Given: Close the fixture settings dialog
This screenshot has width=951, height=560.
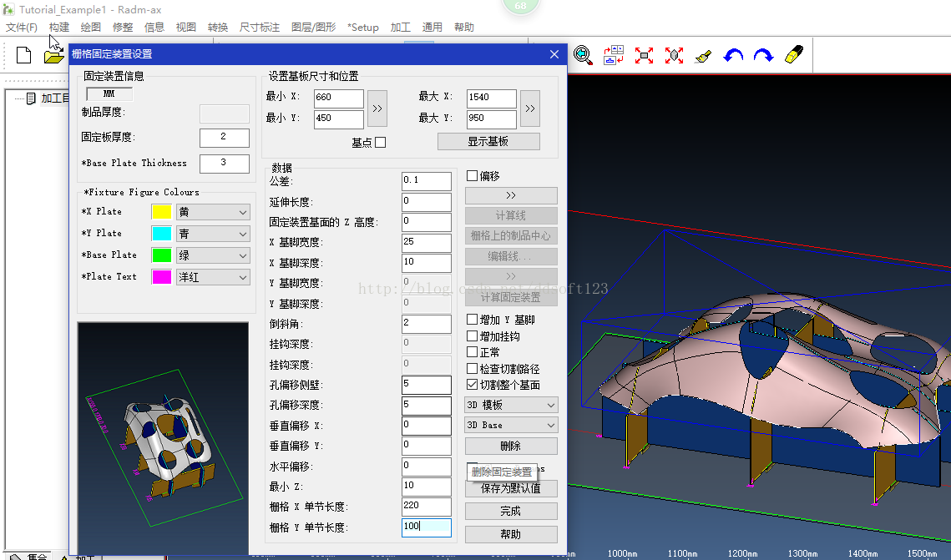Looking at the screenshot, I should click(x=554, y=54).
